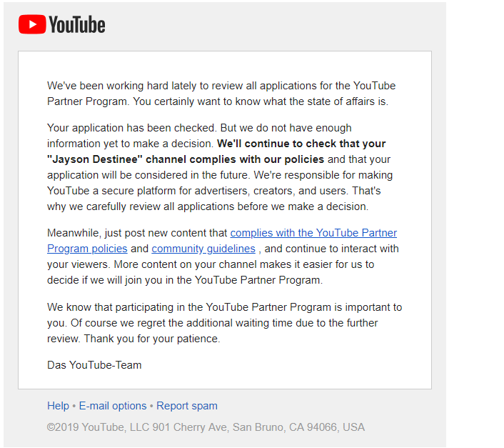Open the community guidelines link
This screenshot has width=504, height=448.
pyautogui.click(x=203, y=249)
